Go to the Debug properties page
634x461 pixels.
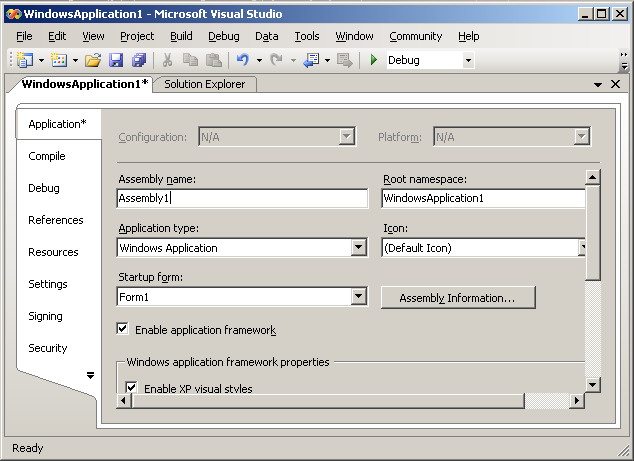pos(44,188)
